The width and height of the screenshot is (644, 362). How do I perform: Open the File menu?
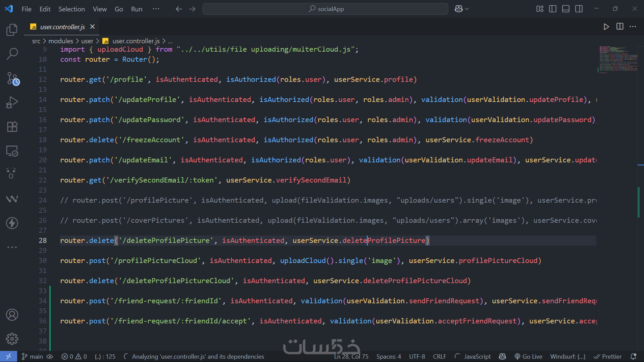click(27, 9)
